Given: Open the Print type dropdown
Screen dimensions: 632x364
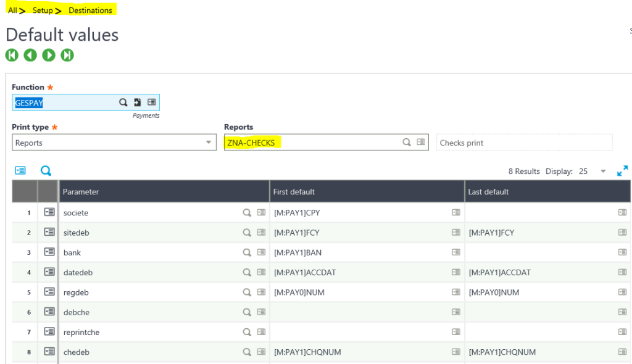Looking at the screenshot, I should 208,142.
